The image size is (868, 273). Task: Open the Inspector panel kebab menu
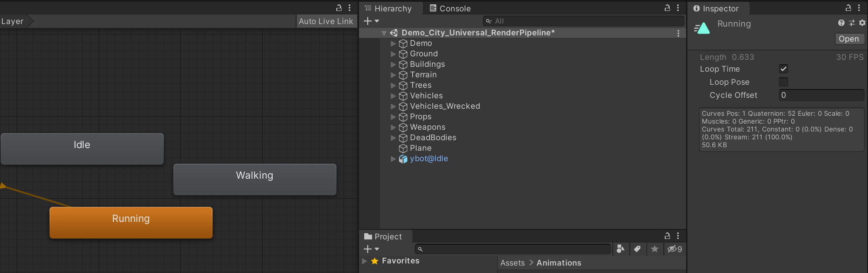coord(859,8)
